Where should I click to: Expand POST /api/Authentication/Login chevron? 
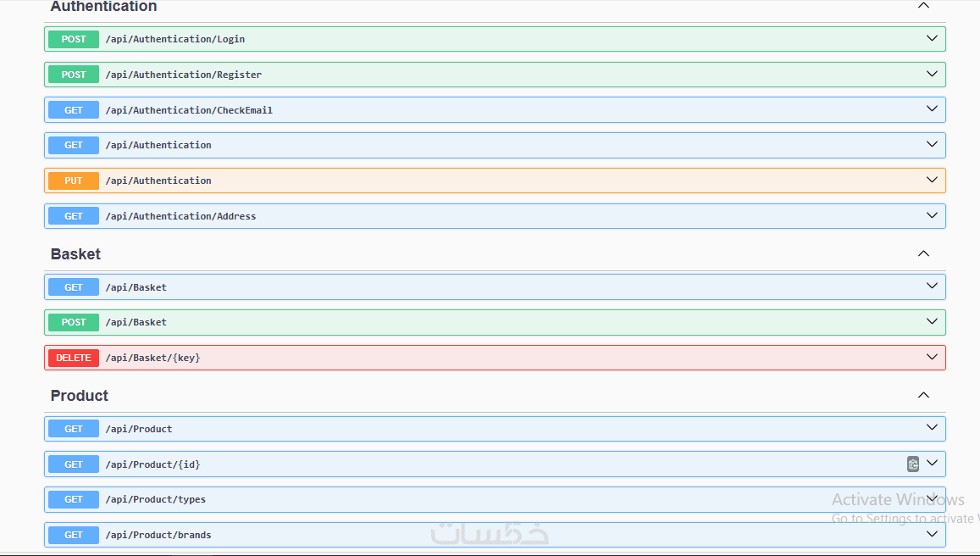[x=932, y=38]
